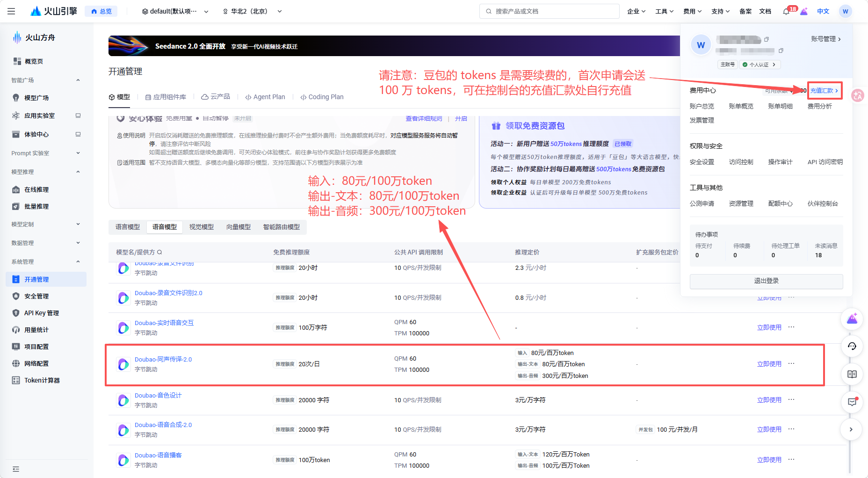Go to 批量推理 in the sidebar
Image resolution: width=868 pixels, height=478 pixels.
tap(36, 206)
